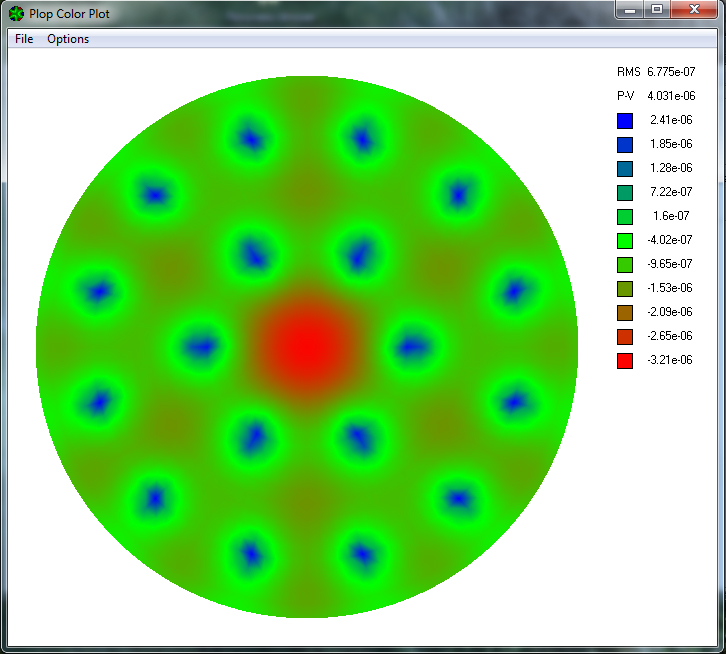Screen dimensions: 726x654
Task: Click the 1.6e-07 legend swatch
Action: coord(625,217)
